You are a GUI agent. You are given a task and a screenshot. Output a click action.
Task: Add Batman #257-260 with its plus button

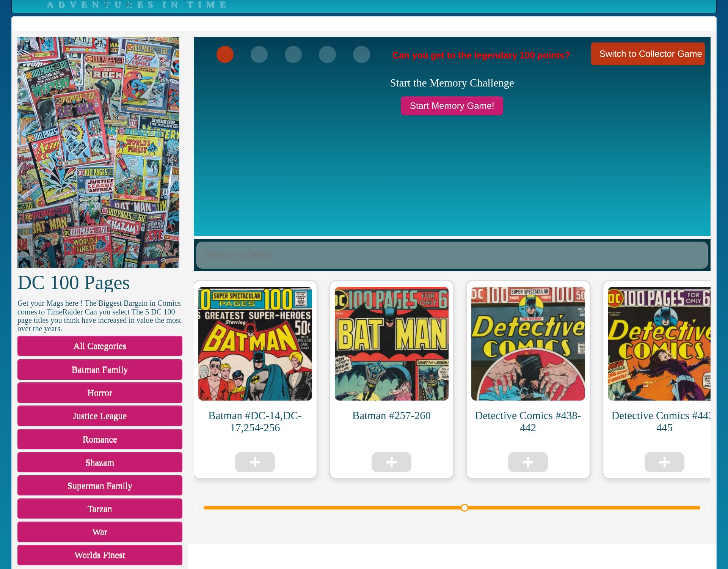391,462
